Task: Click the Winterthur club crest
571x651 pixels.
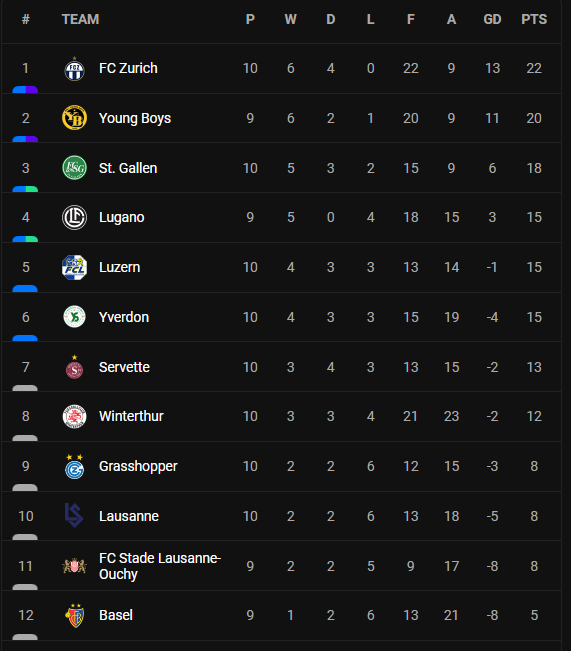Action: click(74, 416)
